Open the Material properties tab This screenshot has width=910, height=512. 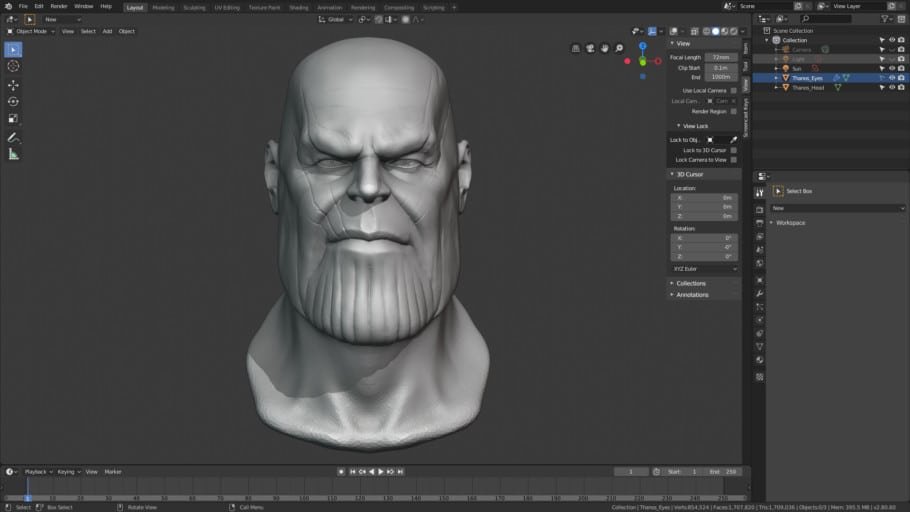760,360
